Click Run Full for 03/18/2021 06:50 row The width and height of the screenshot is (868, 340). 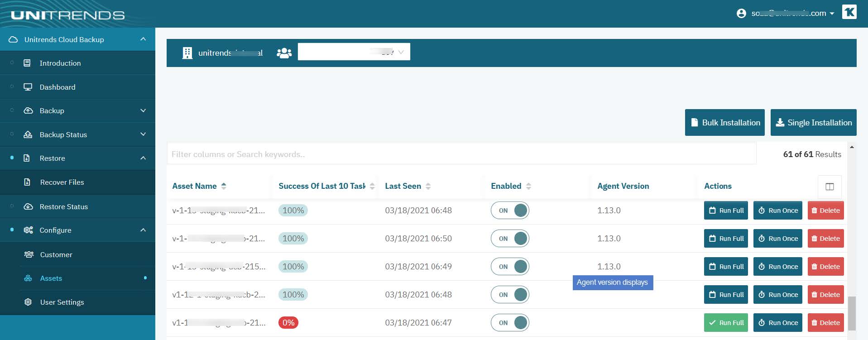726,239
